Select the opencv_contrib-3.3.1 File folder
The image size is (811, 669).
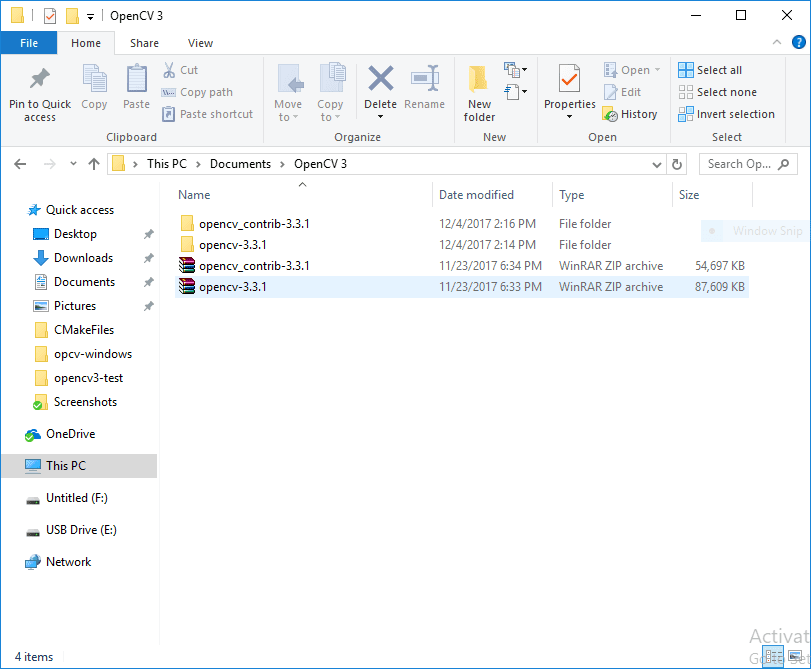462,224
